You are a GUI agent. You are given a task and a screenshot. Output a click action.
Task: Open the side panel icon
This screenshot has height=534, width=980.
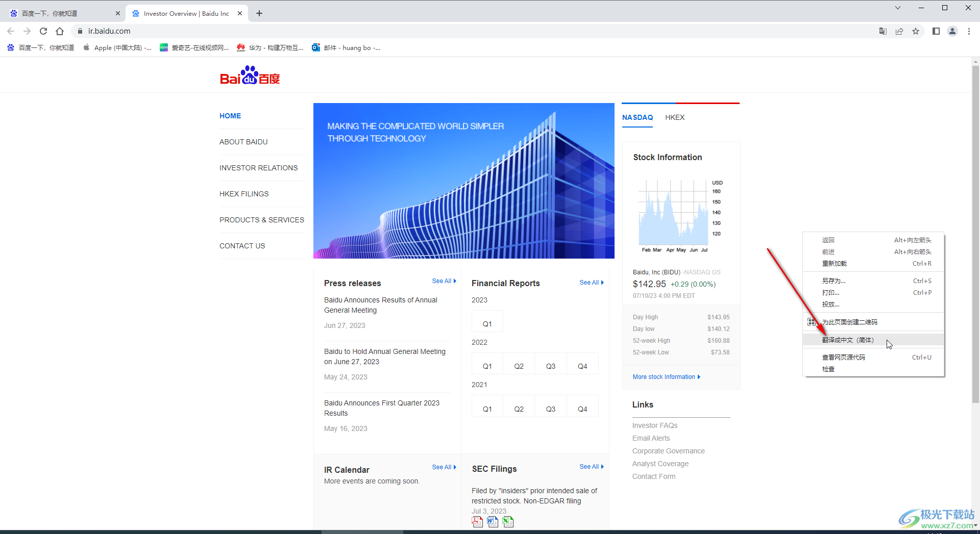pos(936,31)
